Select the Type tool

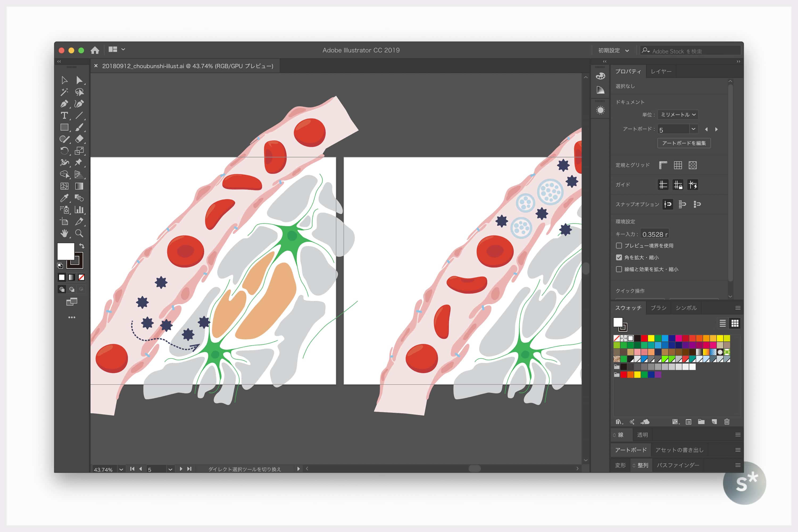tap(64, 115)
